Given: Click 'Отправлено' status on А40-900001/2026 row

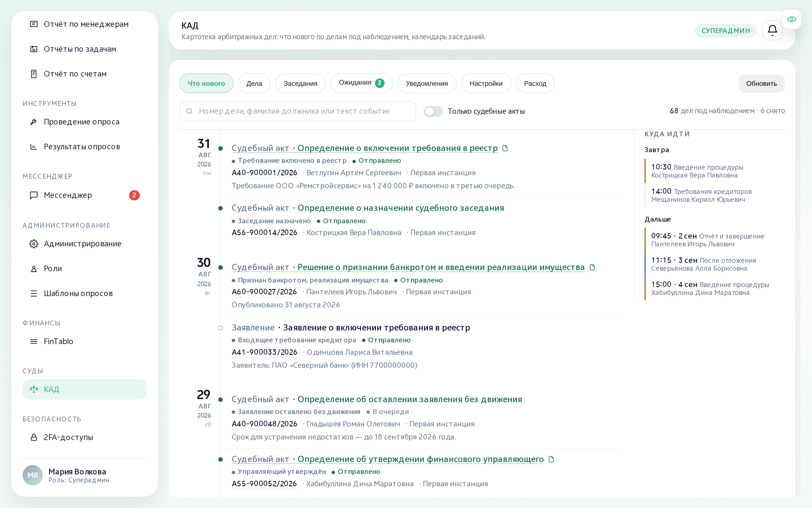Looking at the screenshot, I should [377, 161].
